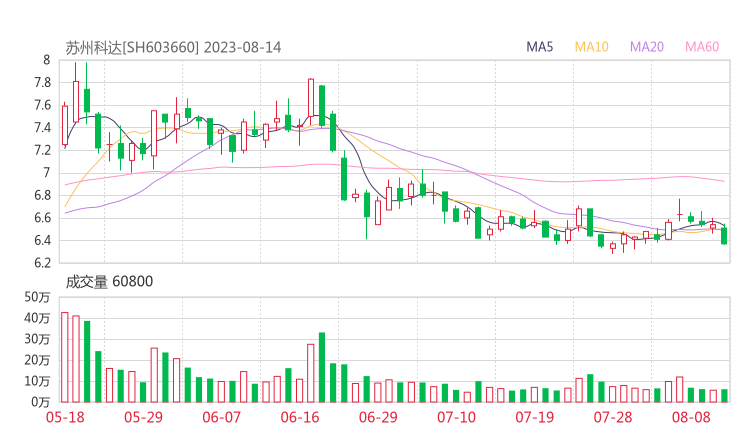
Task: Click the 07-19 date axis label
Action: pos(535,417)
